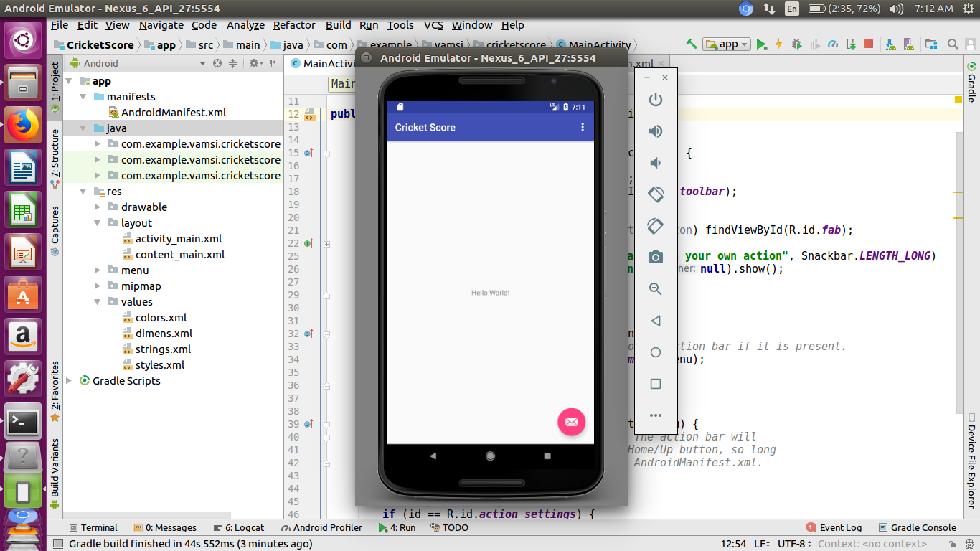The width and height of the screenshot is (980, 551).
Task: Click Scroll from Source target icon in Project panel
Action: pos(218,63)
